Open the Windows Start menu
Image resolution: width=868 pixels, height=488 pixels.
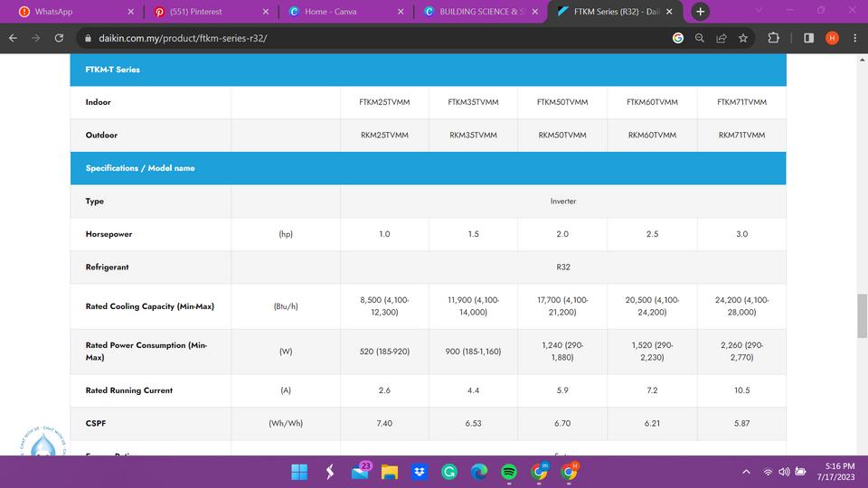[x=299, y=472]
